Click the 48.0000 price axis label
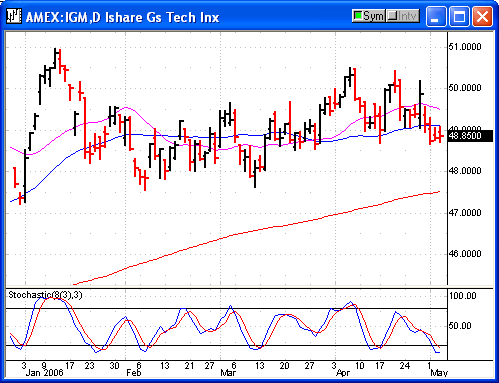The image size is (499, 383). (465, 171)
